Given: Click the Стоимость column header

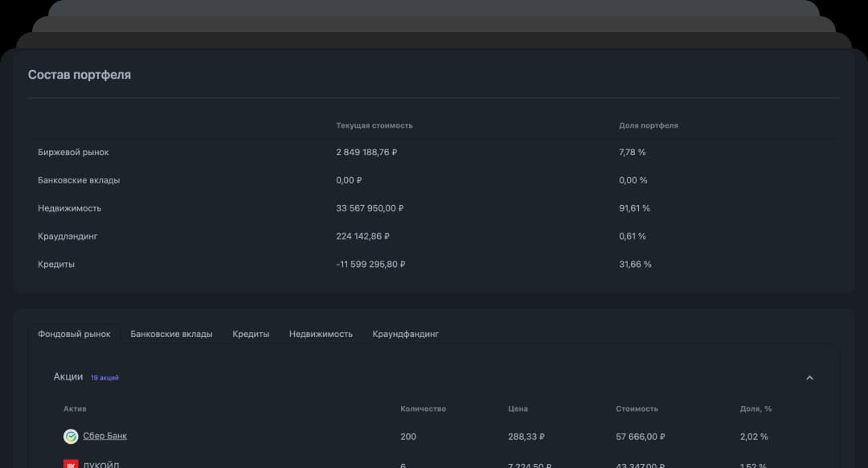Looking at the screenshot, I should [637, 408].
